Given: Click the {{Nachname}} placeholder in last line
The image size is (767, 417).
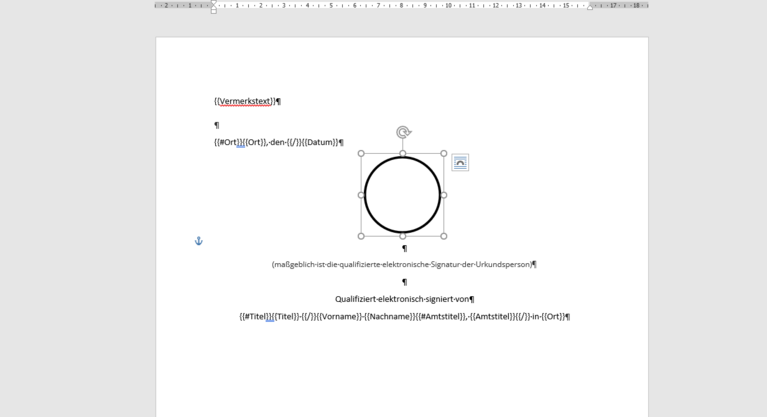Looking at the screenshot, I should tap(390, 317).
